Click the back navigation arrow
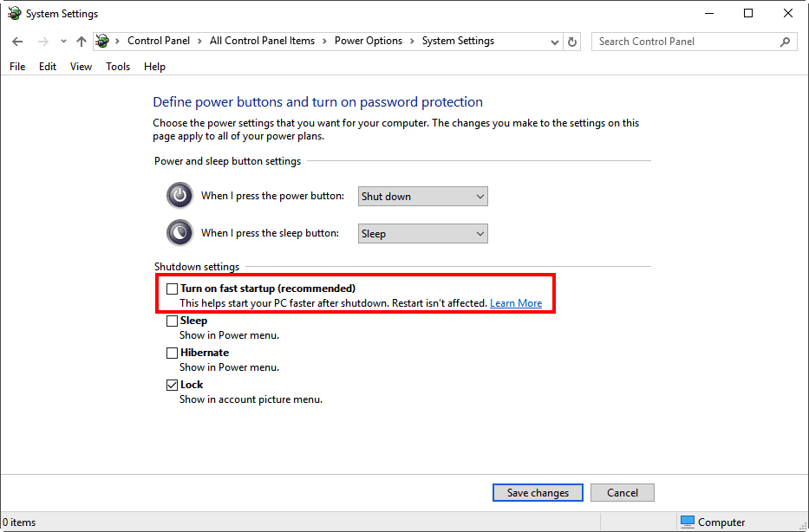 tap(17, 41)
